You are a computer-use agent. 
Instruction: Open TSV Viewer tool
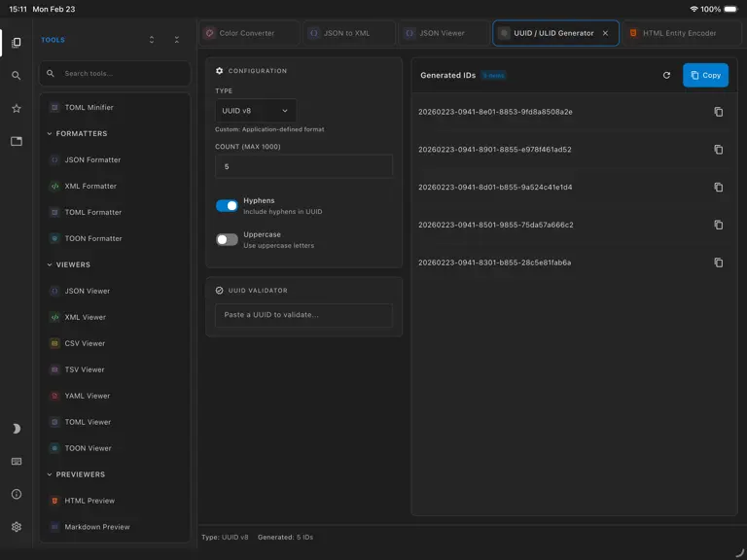coord(115,369)
